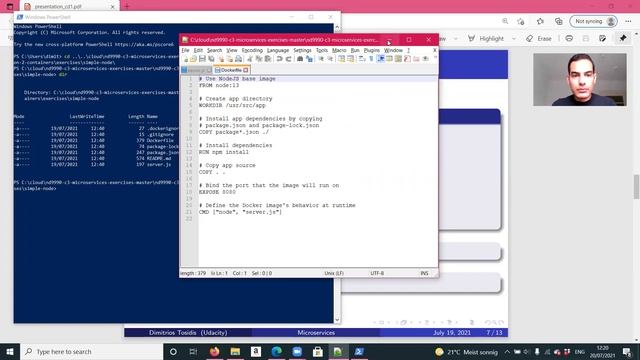640x360 pixels.
Task: Select the presentation_cd1.pdf browser tab
Action: 69,7
